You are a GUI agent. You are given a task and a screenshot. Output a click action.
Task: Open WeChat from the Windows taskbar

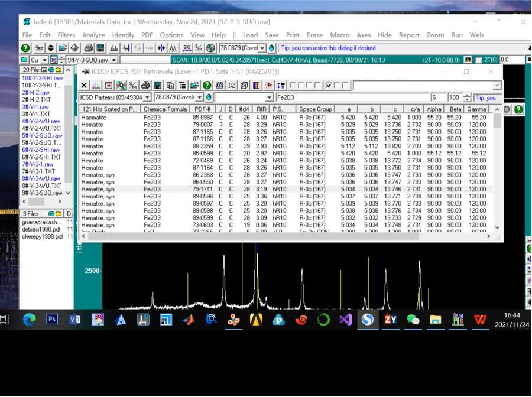point(413,320)
